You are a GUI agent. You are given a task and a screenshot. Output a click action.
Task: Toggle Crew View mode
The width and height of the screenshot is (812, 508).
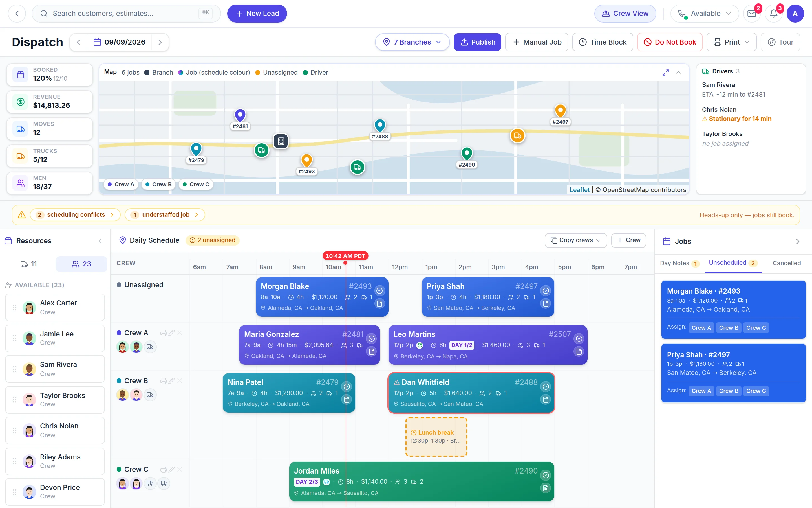[x=625, y=14]
